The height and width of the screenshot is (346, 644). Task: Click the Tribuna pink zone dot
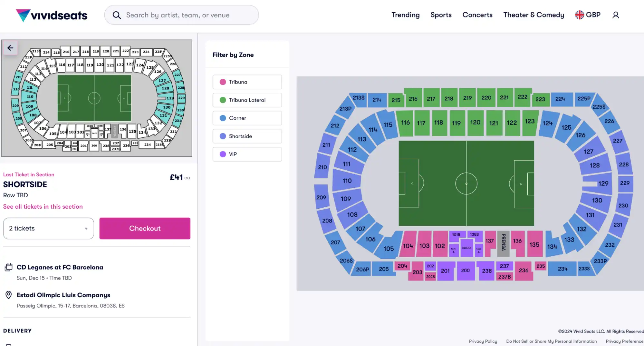pyautogui.click(x=223, y=82)
